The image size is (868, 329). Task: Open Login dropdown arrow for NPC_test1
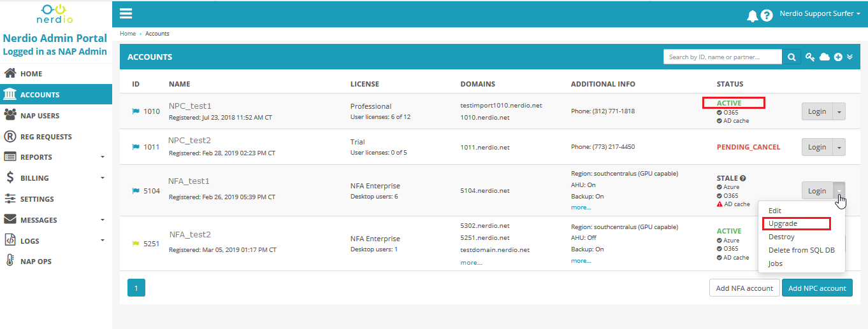pyautogui.click(x=839, y=111)
